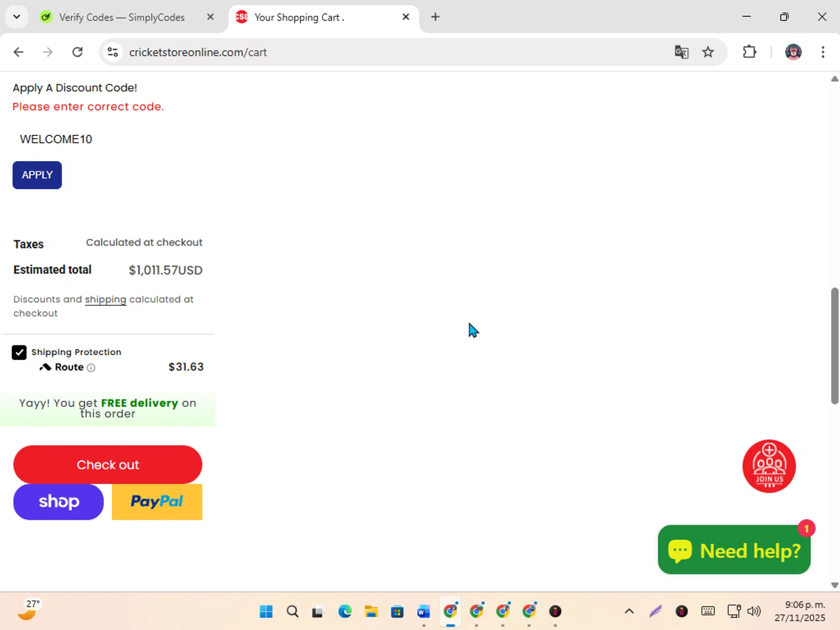This screenshot has height=630, width=840.
Task: Click the scrollbar down arrow
Action: 834,585
